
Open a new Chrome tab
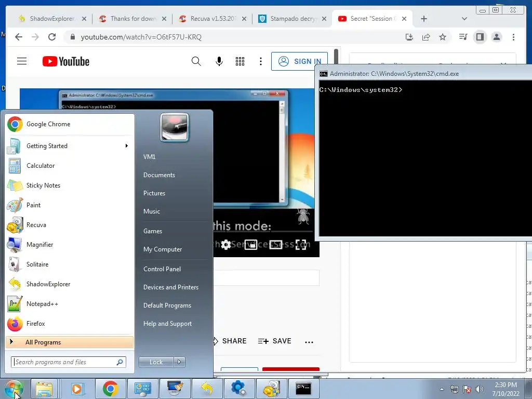coord(424,19)
